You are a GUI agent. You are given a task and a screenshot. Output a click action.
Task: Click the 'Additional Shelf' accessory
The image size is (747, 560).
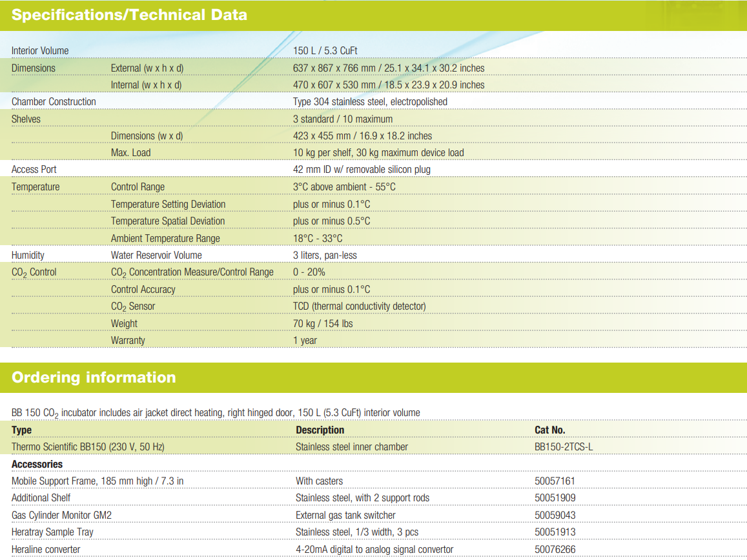(x=41, y=497)
